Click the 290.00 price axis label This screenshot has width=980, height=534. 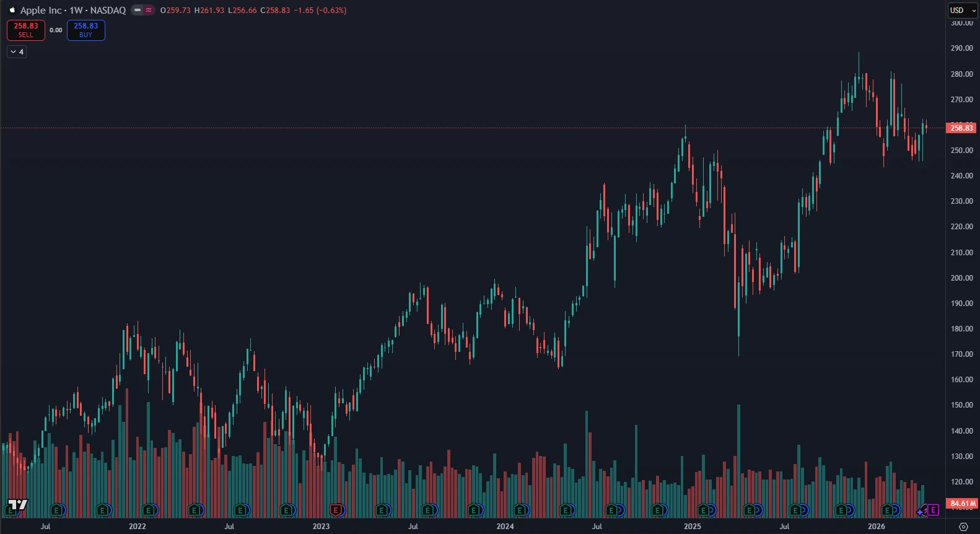[962, 48]
